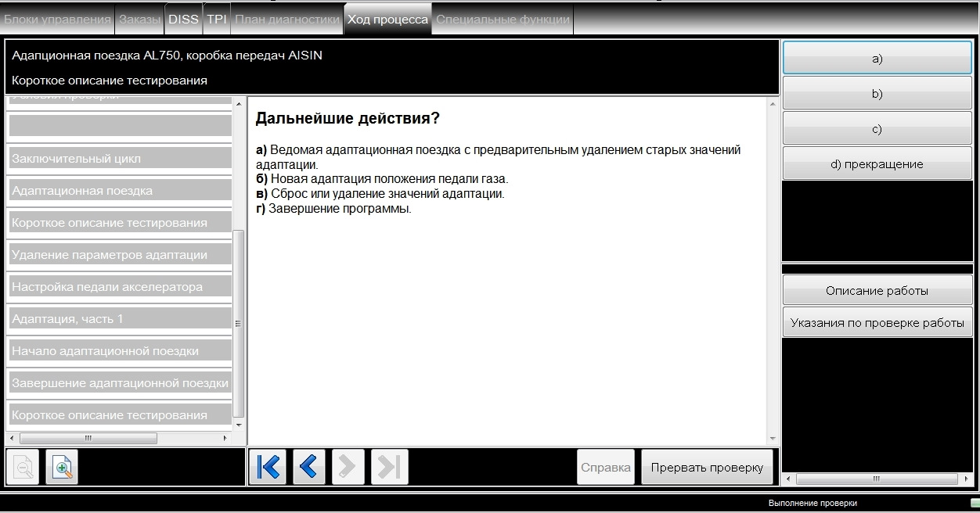Select Заключительный цикл step
The height and width of the screenshot is (513, 980).
click(x=120, y=158)
